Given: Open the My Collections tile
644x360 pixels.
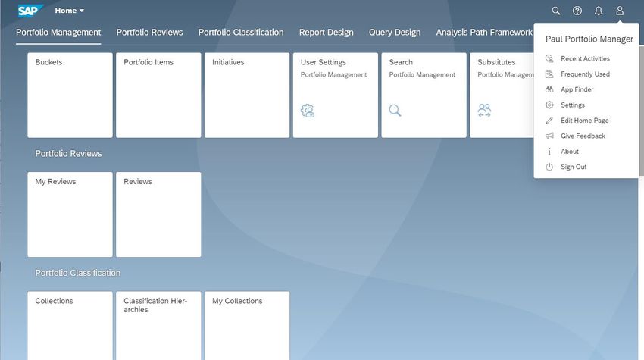Looking at the screenshot, I should click(x=247, y=326).
